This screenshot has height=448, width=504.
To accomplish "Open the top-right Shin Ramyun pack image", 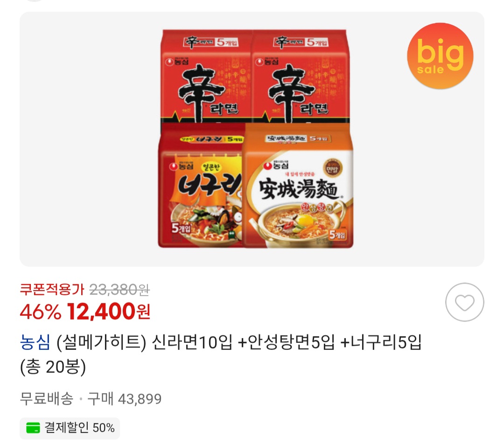I will tap(301, 76).
